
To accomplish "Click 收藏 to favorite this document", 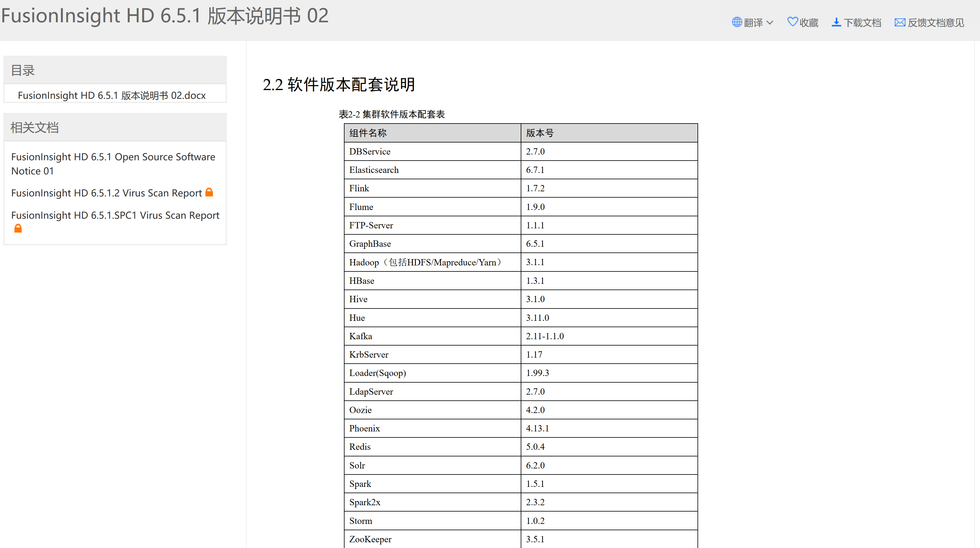I will pos(809,22).
